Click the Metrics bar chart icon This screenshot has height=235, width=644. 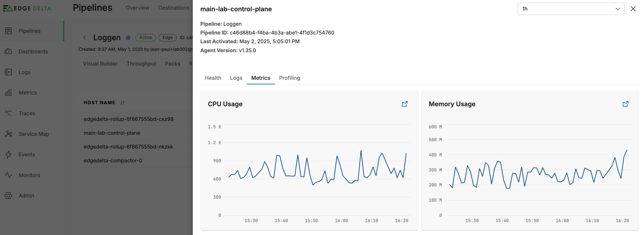[x=8, y=92]
